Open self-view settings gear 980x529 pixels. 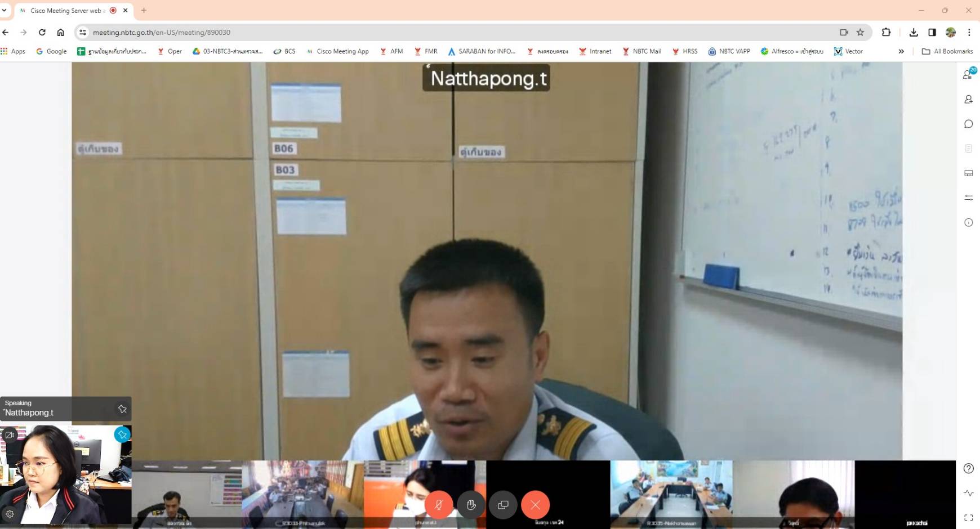point(10,514)
